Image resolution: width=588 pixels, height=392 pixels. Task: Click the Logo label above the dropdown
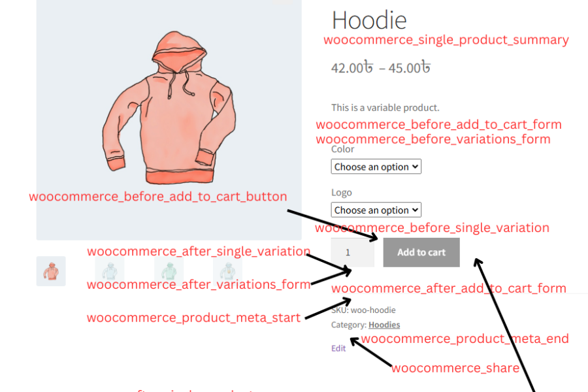click(x=342, y=193)
